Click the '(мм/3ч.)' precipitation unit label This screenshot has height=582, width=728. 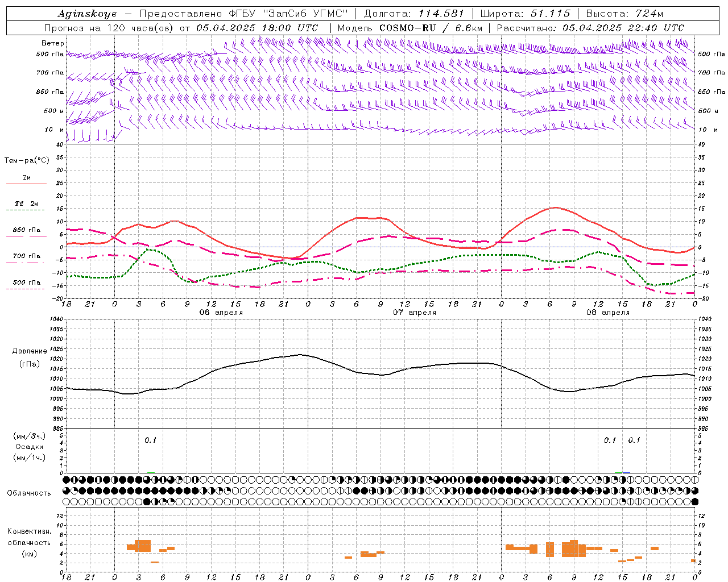(30, 436)
